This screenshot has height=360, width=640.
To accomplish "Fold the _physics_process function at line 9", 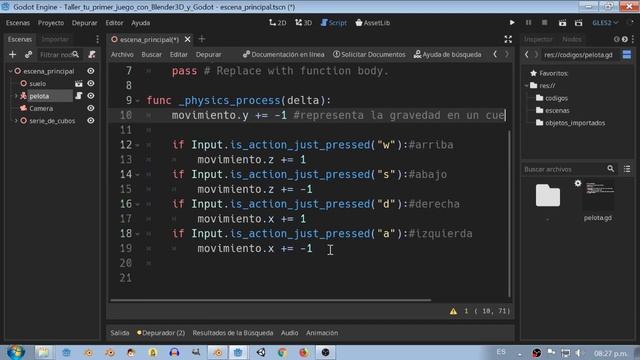I will tap(138, 100).
